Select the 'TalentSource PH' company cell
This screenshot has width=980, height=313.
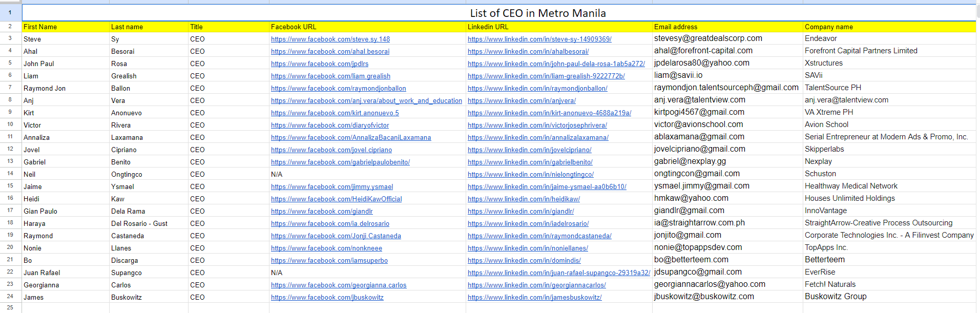(x=889, y=88)
